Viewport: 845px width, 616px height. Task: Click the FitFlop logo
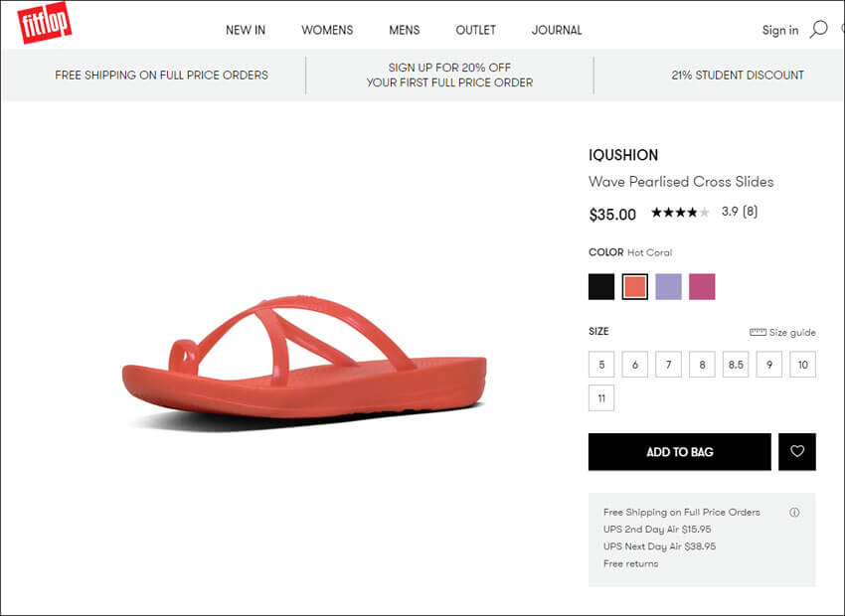click(x=45, y=24)
